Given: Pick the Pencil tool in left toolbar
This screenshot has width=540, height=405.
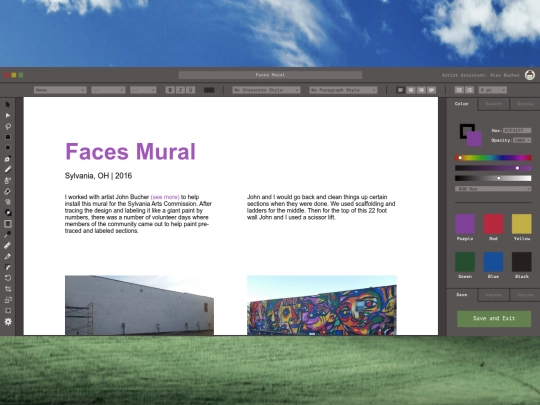Looking at the screenshot, I should [x=8, y=169].
